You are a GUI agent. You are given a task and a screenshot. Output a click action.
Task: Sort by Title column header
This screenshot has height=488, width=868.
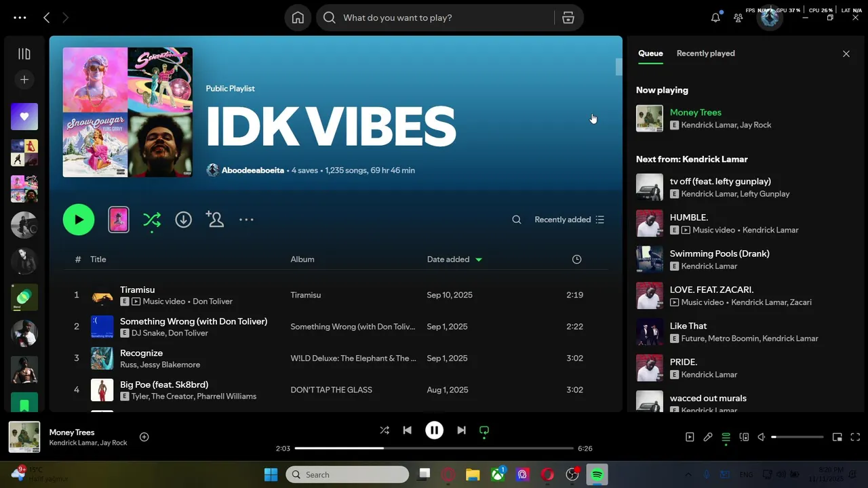tap(98, 260)
